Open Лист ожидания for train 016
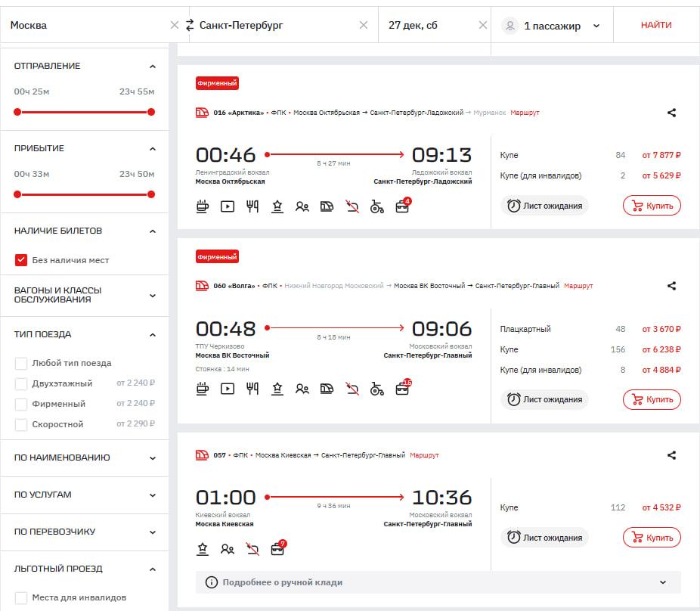Screen dimensions: 700x611 coord(544,206)
